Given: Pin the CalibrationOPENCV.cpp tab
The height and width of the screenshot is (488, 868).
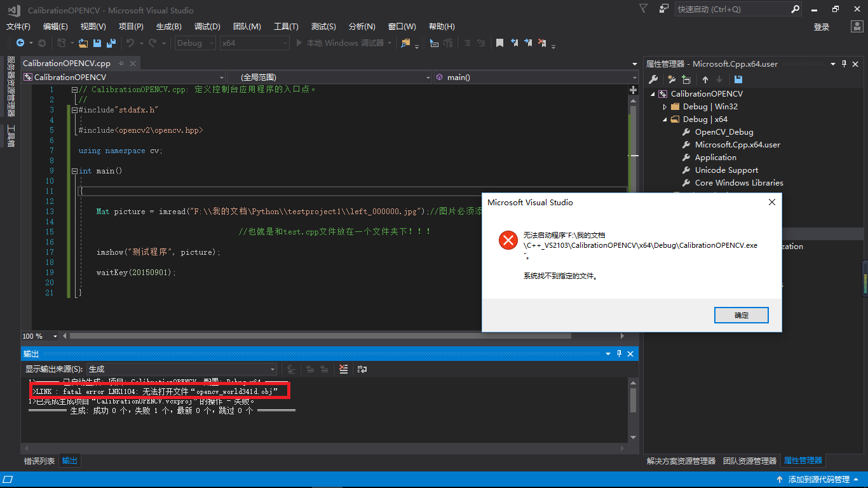Looking at the screenshot, I should click(x=121, y=64).
